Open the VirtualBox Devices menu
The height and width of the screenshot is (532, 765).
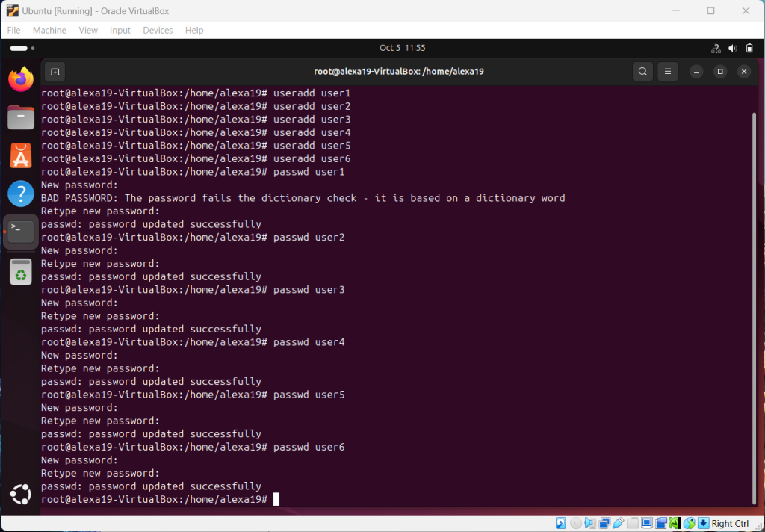(x=158, y=31)
